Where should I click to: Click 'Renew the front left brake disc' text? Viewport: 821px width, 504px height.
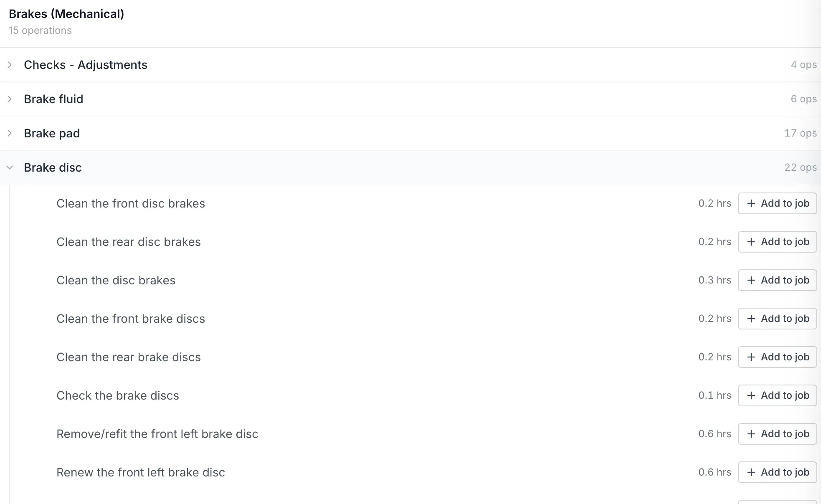click(x=141, y=472)
